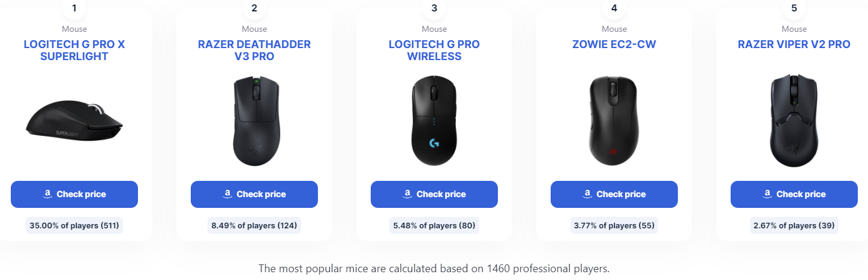Click the Amazon icon under Razer Deathadder V3 Pro
868x280 pixels.
click(x=227, y=194)
